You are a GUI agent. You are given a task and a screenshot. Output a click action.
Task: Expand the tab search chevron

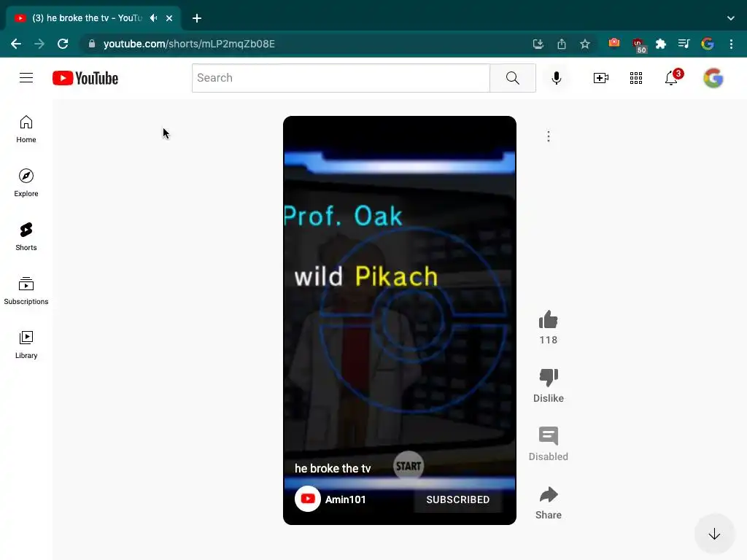point(731,18)
